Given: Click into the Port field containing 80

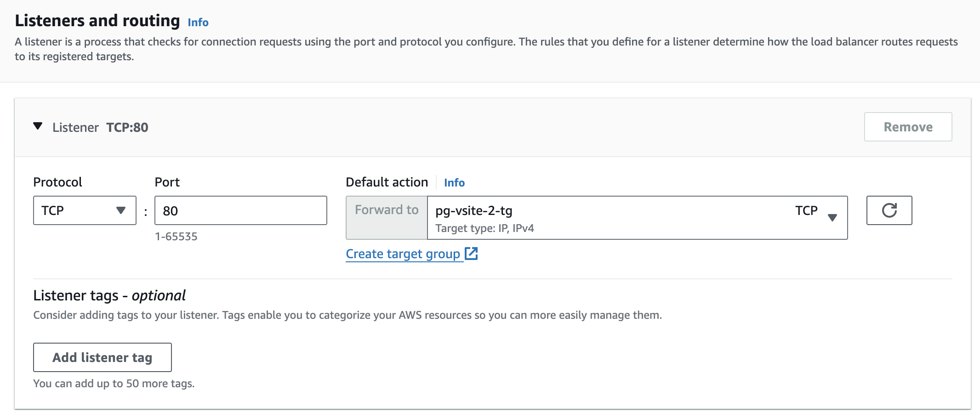Looking at the screenshot, I should point(240,210).
